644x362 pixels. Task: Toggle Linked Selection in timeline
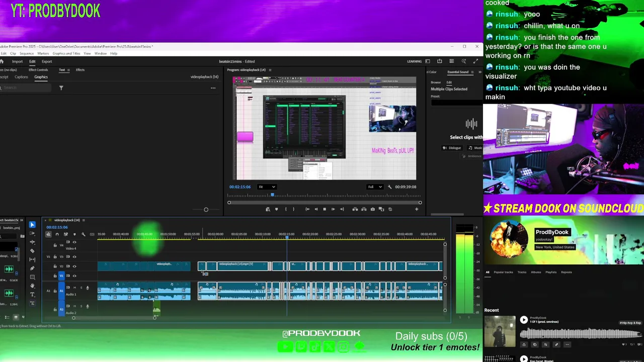point(65,234)
